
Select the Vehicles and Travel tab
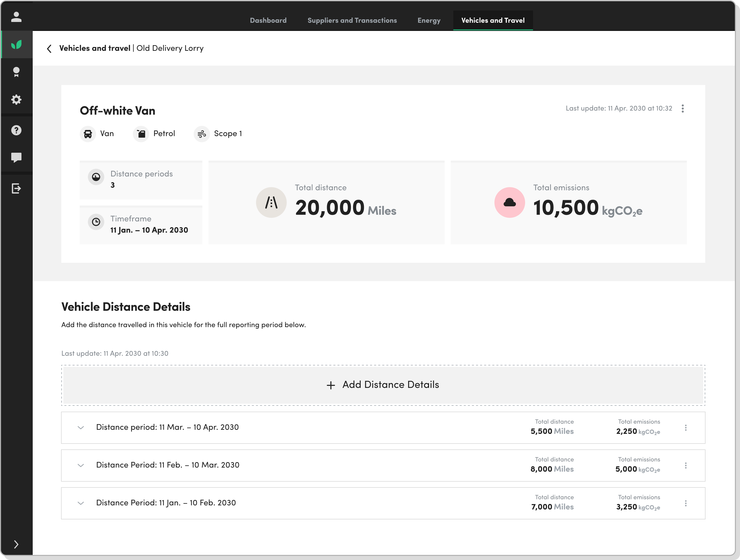493,20
